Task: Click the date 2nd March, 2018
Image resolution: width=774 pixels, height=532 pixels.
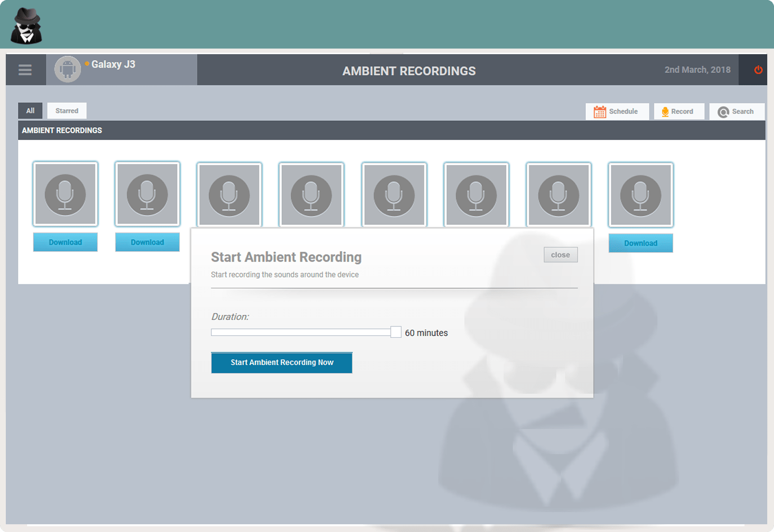Action: click(x=697, y=70)
